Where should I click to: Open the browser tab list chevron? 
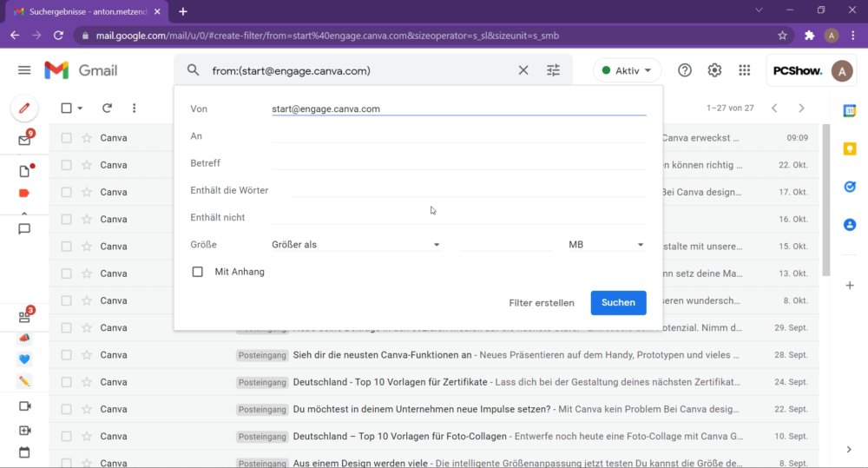tap(759, 10)
